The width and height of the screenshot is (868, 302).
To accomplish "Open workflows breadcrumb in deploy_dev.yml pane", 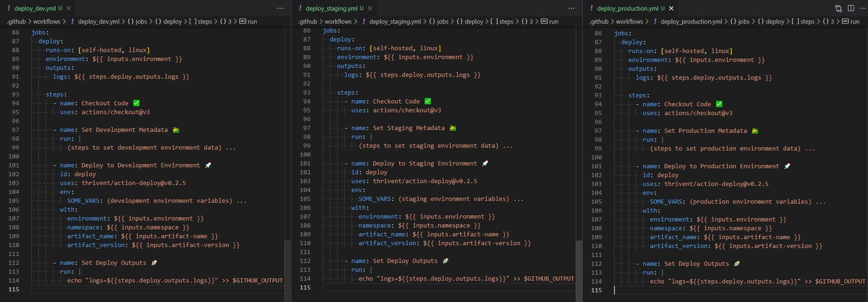I will click(47, 22).
